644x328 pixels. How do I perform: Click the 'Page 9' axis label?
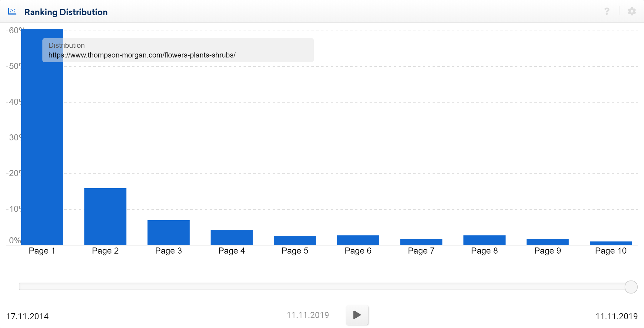pos(548,251)
